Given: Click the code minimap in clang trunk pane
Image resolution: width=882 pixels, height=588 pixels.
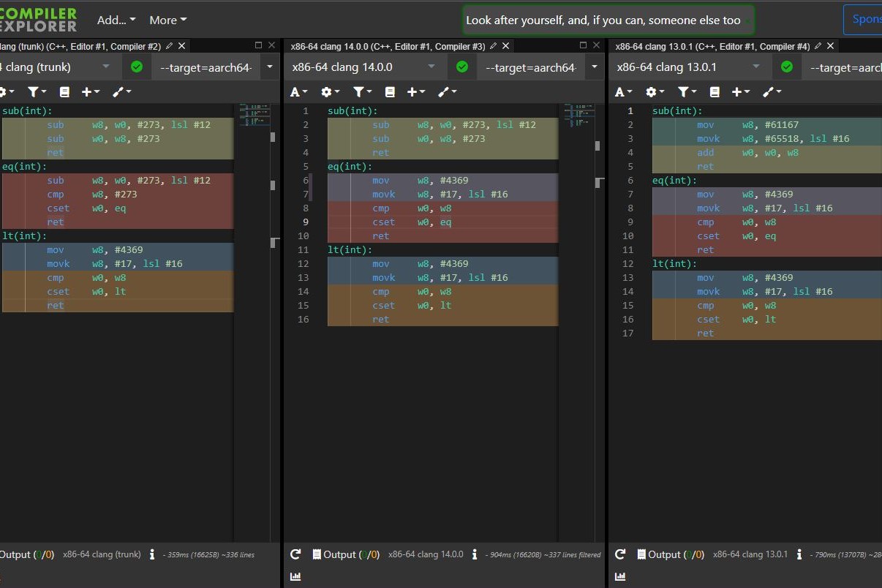Looking at the screenshot, I should click(253, 116).
